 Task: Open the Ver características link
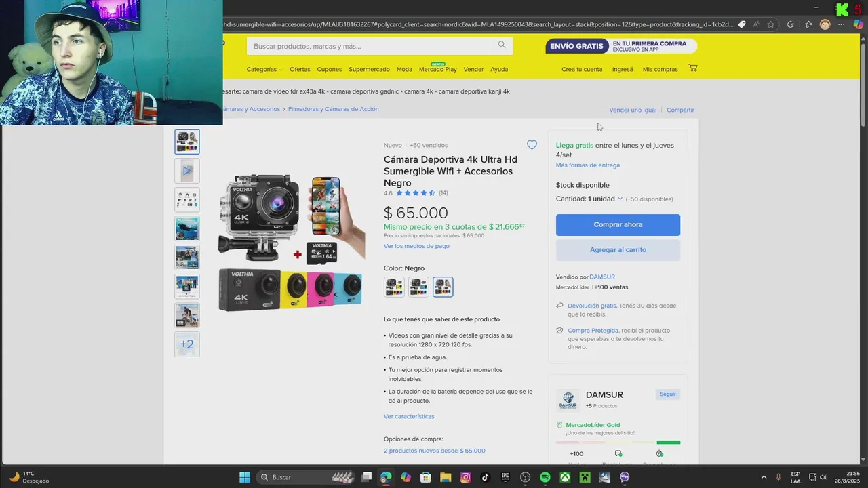[409, 416]
